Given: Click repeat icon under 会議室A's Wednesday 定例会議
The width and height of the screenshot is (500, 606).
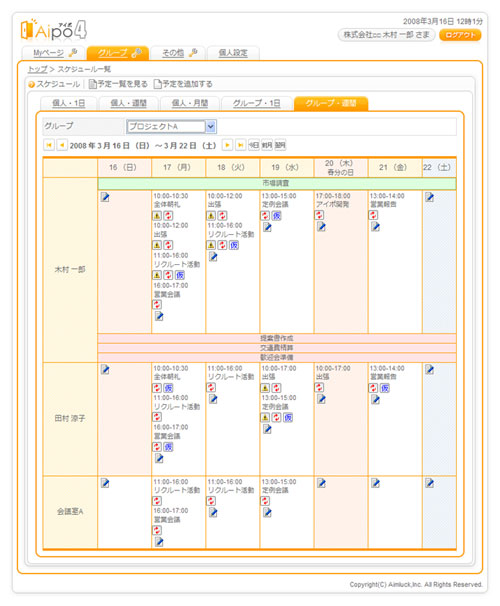Looking at the screenshot, I should point(265,501).
